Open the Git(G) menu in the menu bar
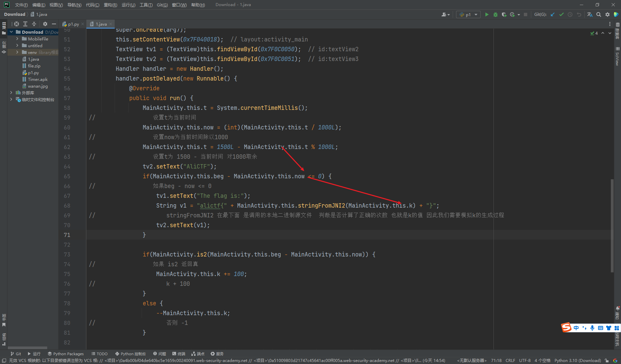Screen dimensions: 621x364 pyautogui.click(x=162, y=5)
